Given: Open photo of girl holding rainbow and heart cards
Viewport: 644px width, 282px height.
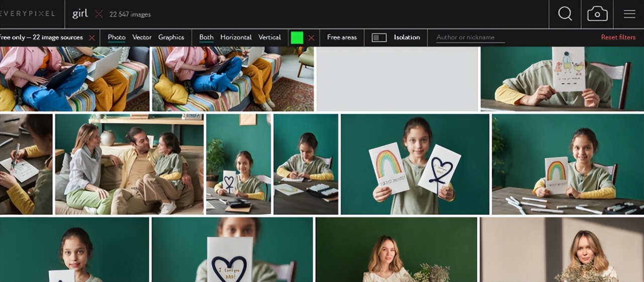Looking at the screenshot, I should (x=415, y=164).
